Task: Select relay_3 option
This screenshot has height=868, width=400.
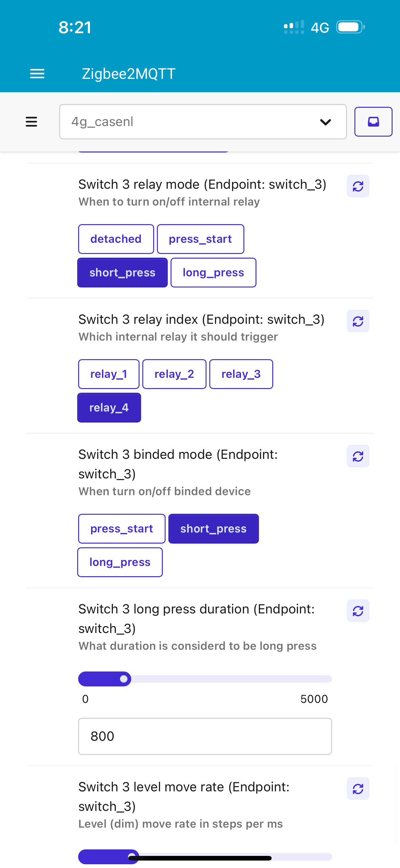Action: point(241,374)
